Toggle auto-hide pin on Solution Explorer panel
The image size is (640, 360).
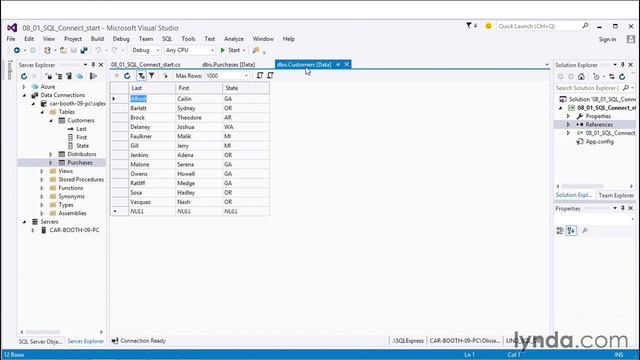tap(622, 65)
